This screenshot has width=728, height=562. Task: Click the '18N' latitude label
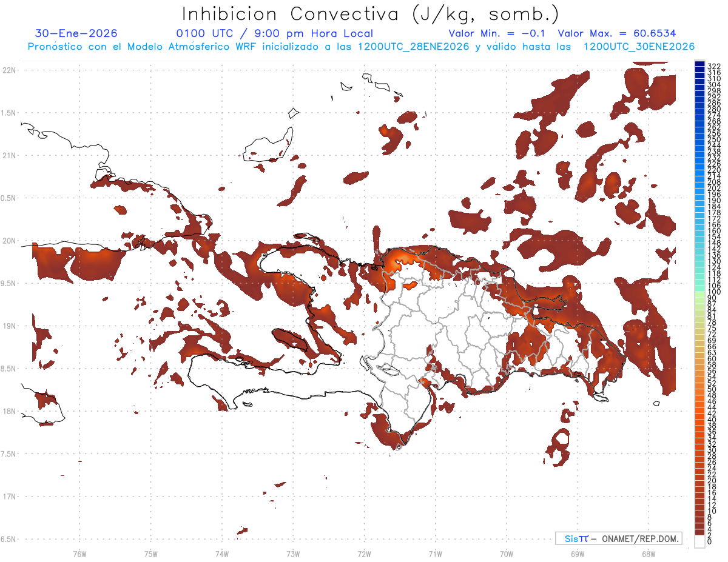pyautogui.click(x=8, y=411)
